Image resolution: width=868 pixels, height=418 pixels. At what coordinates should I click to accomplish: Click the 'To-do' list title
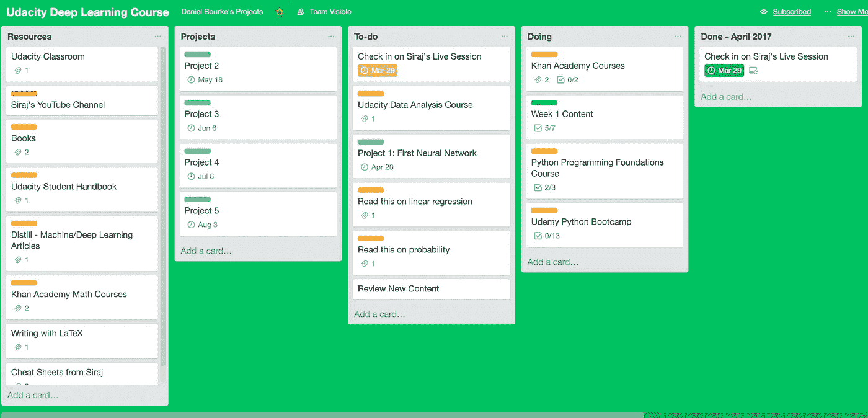point(366,37)
